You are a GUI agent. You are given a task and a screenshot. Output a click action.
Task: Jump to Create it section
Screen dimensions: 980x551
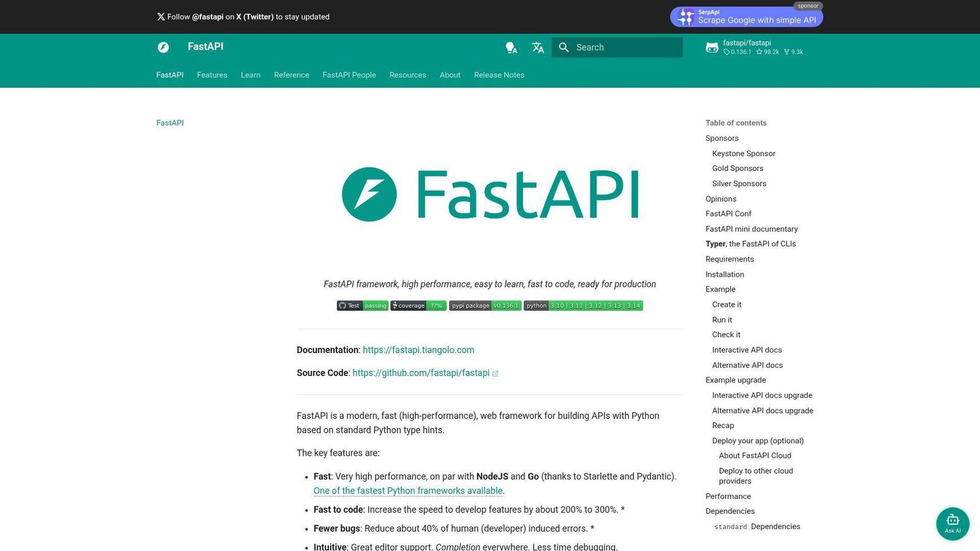coord(727,304)
